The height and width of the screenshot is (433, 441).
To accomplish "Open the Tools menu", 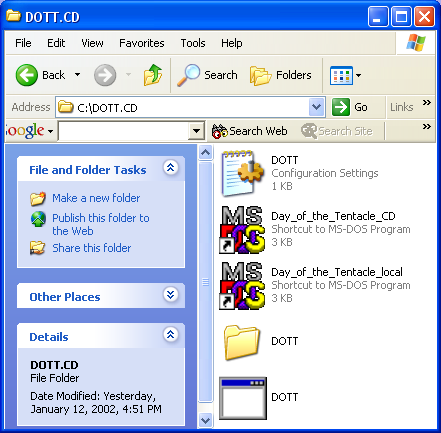I will point(193,43).
